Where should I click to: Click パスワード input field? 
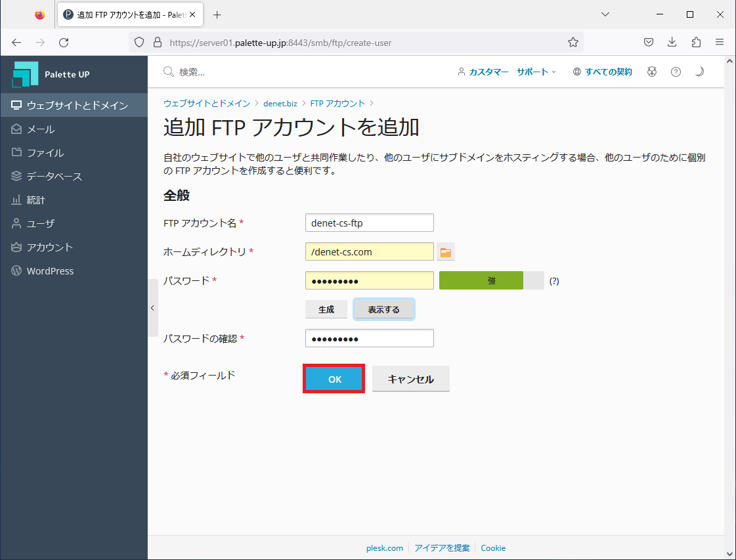(370, 281)
